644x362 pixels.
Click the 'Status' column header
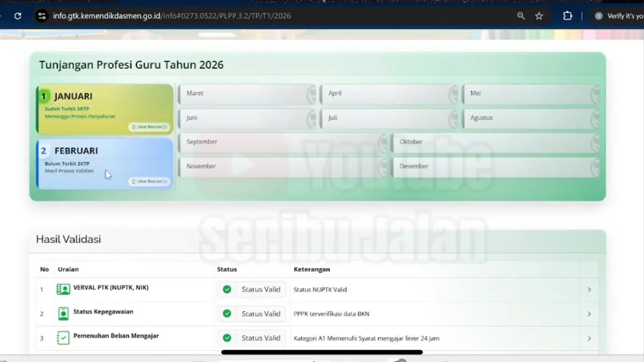[x=227, y=269]
